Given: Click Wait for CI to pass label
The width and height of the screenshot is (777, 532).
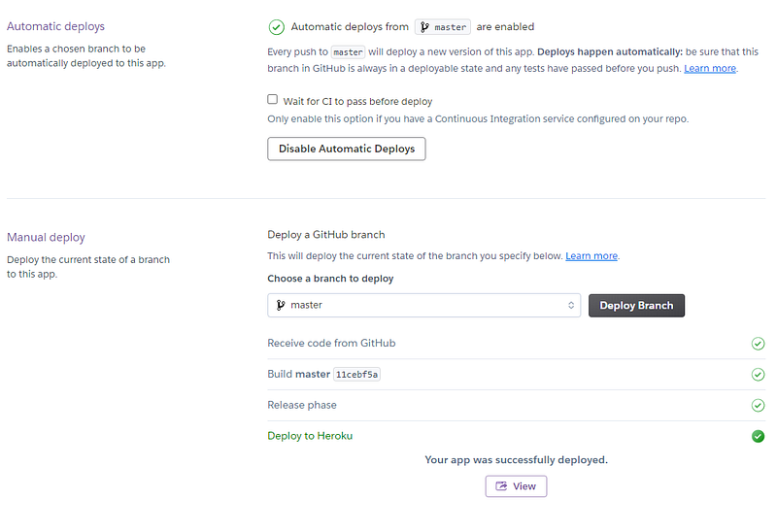Looking at the screenshot, I should point(357,102).
